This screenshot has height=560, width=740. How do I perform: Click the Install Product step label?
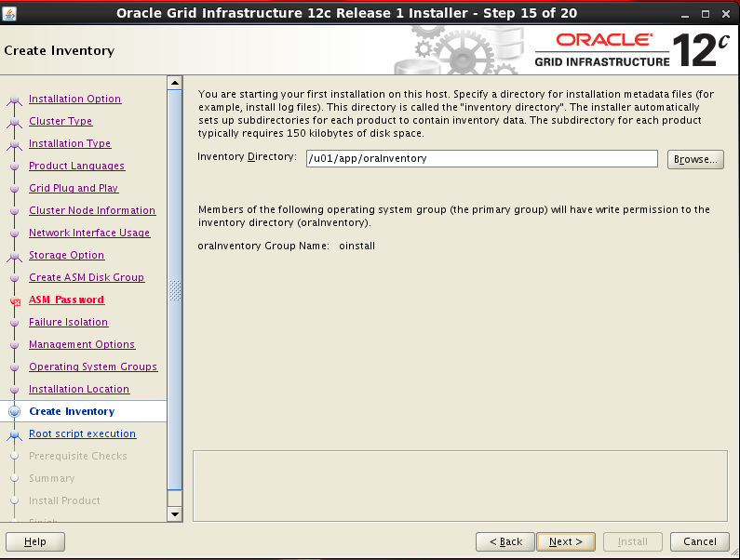pyautogui.click(x=64, y=500)
